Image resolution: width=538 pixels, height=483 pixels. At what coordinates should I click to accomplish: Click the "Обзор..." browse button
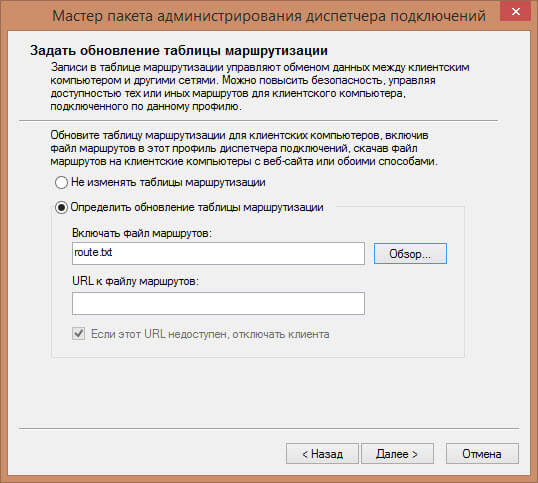(410, 254)
